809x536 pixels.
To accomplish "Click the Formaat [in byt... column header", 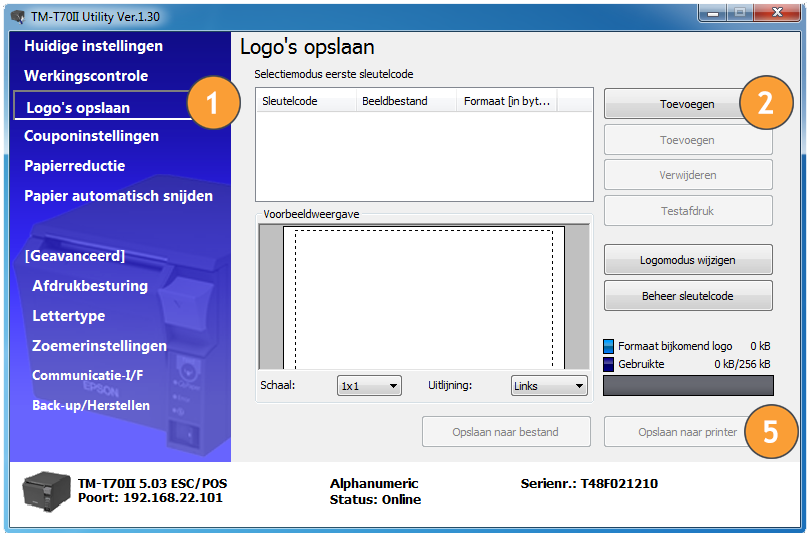I will click(x=507, y=101).
